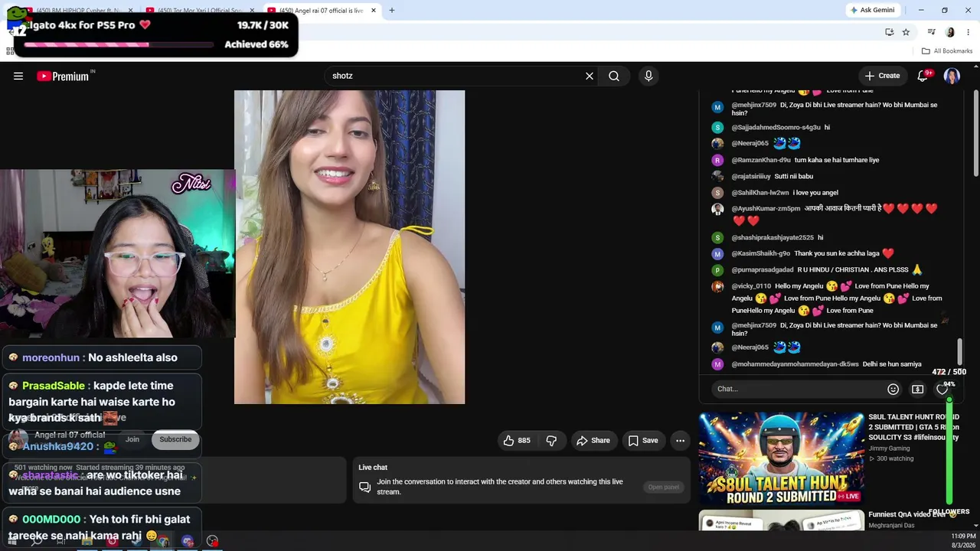Open the YouTube guide hamburger menu
The height and width of the screenshot is (551, 980).
(18, 76)
